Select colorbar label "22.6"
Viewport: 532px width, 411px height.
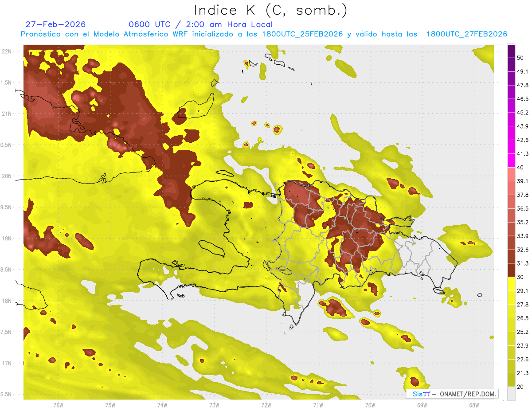click(523, 360)
